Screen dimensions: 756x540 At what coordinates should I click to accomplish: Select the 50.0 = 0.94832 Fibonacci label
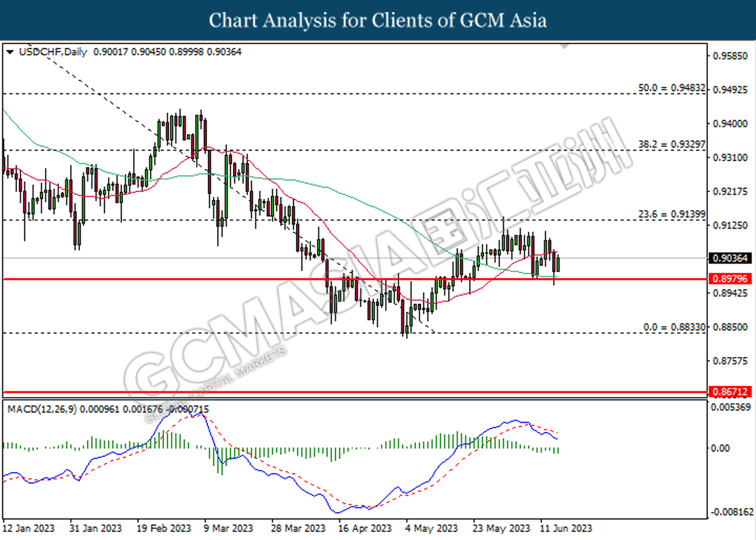tap(671, 88)
